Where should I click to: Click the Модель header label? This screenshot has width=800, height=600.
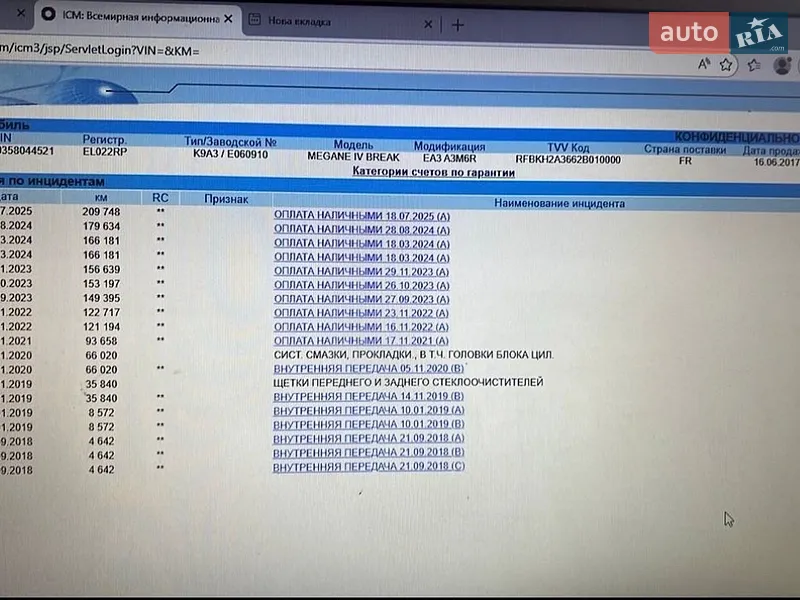353,144
